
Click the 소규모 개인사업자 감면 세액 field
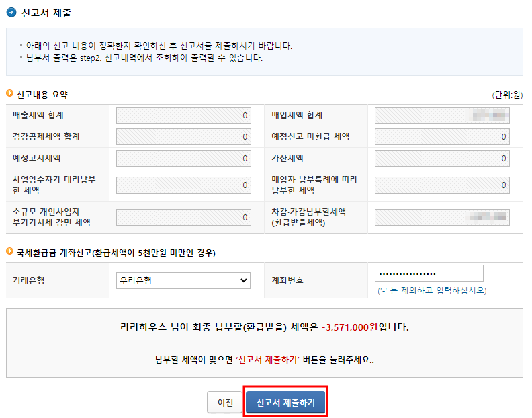[x=183, y=217]
